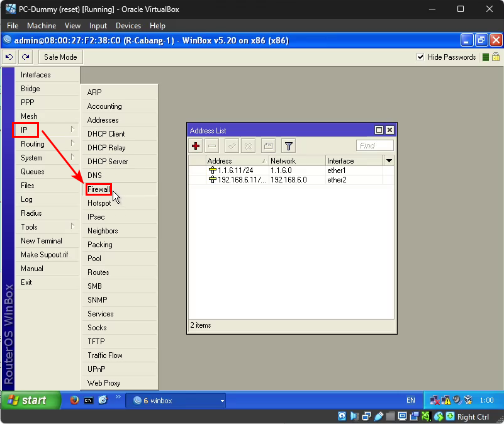Click the Filter funnel icon in Address List

point(288,146)
